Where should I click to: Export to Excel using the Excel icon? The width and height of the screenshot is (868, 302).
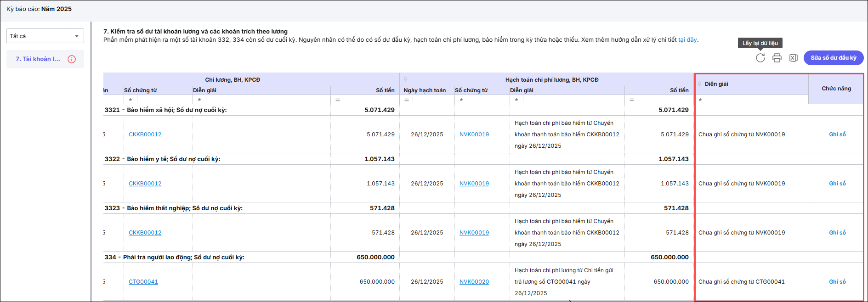pyautogui.click(x=793, y=58)
